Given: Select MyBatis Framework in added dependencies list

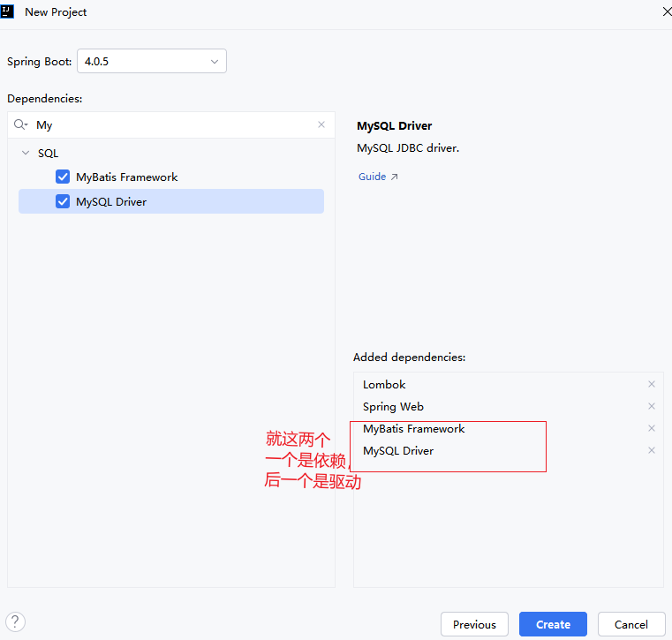Looking at the screenshot, I should pyautogui.click(x=413, y=429).
